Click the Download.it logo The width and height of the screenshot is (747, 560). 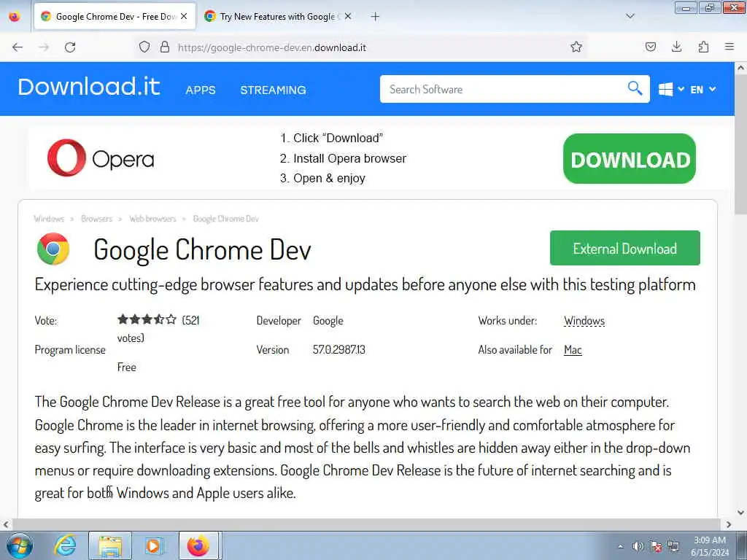pos(88,87)
